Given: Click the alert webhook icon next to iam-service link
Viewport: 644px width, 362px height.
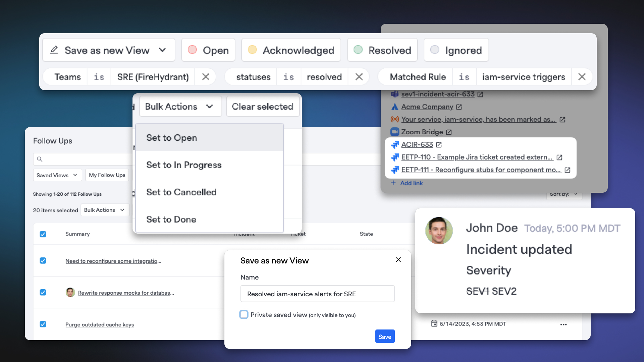Looking at the screenshot, I should (x=394, y=119).
